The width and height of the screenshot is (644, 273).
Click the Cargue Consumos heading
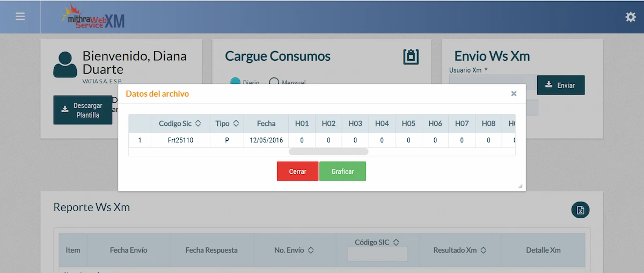pyautogui.click(x=278, y=56)
